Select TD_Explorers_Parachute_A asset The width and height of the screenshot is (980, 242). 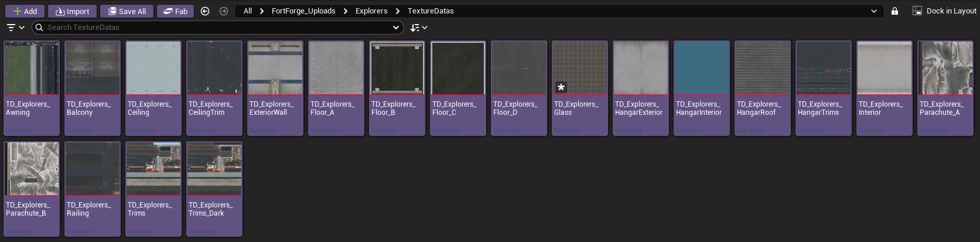pyautogui.click(x=945, y=88)
